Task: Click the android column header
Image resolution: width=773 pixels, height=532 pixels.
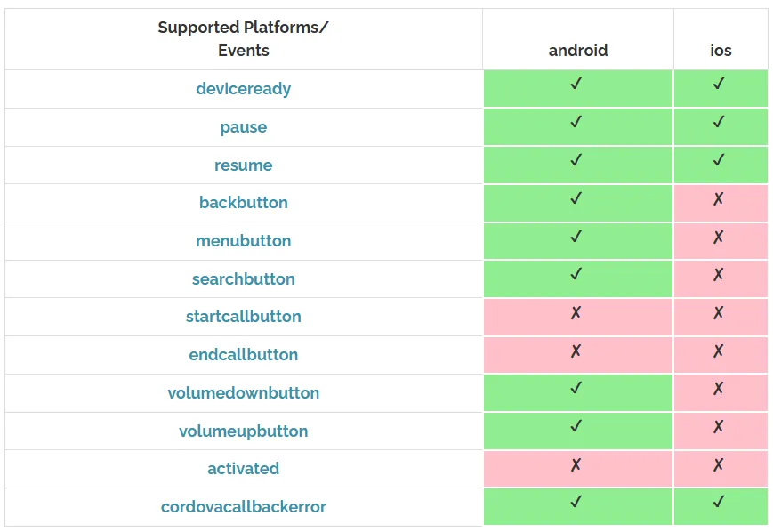Action: tap(578, 51)
